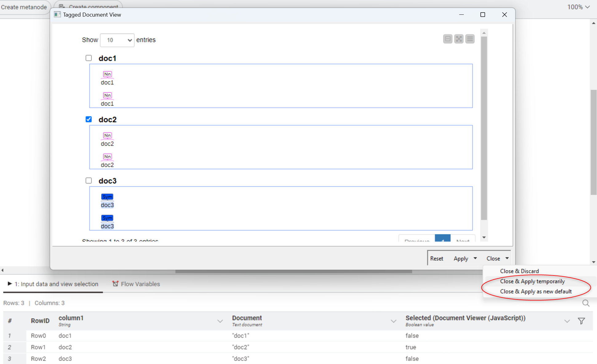Click the document view vertical scrollbar
The width and height of the screenshot is (597, 364).
point(484,129)
